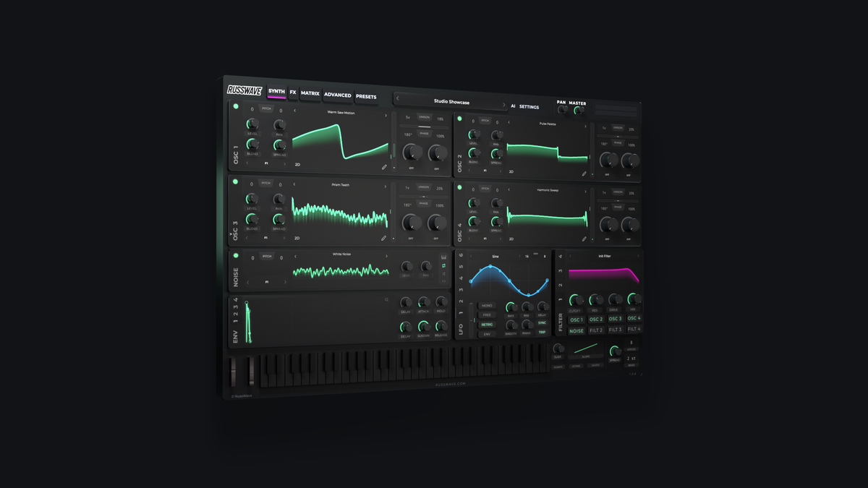Click the filter Drive knob
The height and width of the screenshot is (488, 868).
pos(615,299)
